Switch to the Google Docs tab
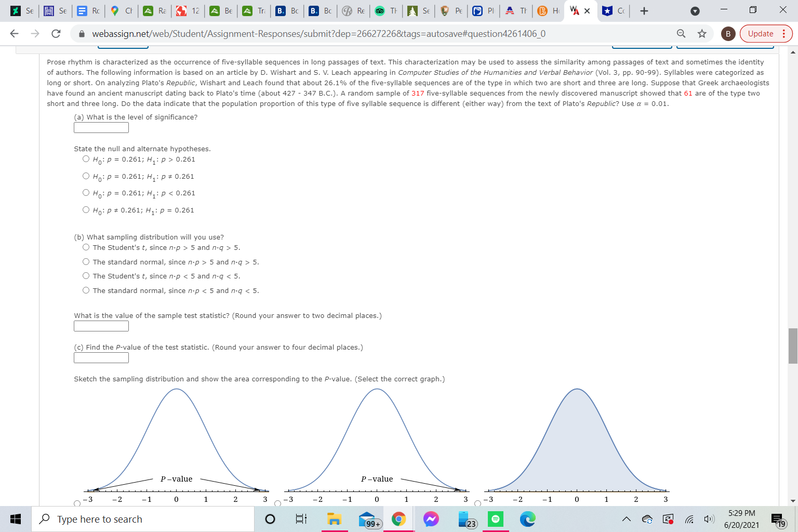This screenshot has height=532, width=798. [x=88, y=11]
